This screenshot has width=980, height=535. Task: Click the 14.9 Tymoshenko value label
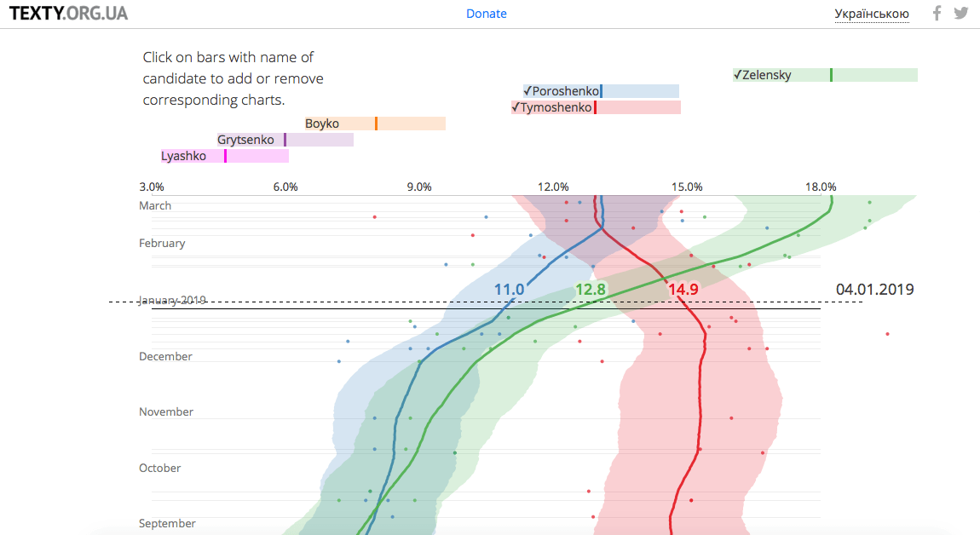(683, 290)
